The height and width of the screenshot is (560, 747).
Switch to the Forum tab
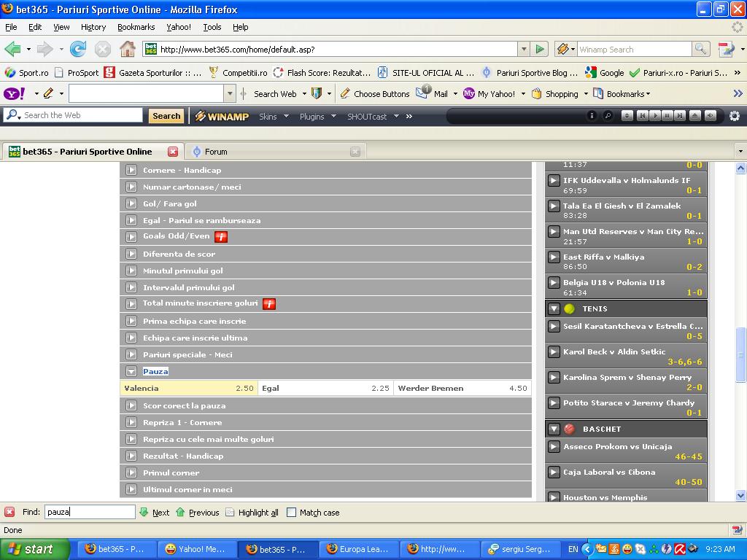[275, 152]
